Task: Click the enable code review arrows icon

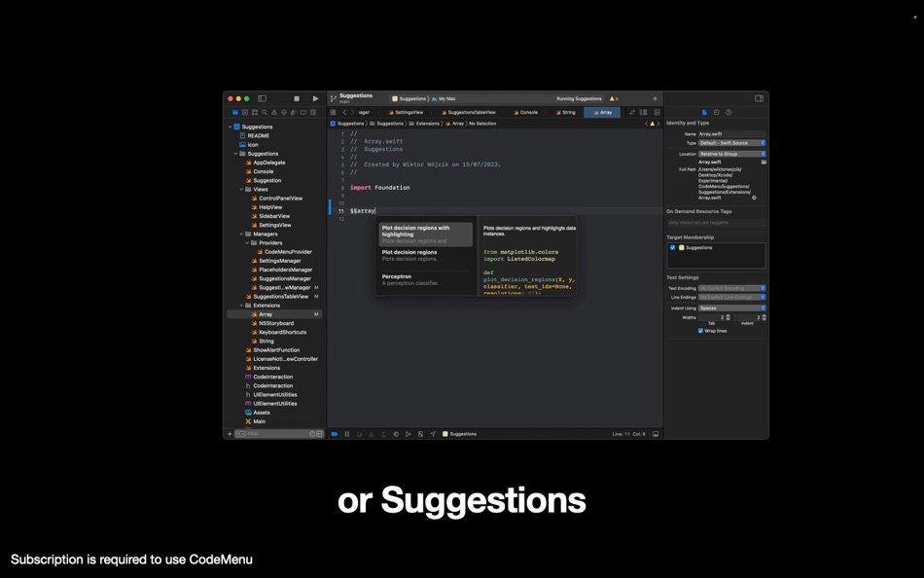Action: point(632,112)
